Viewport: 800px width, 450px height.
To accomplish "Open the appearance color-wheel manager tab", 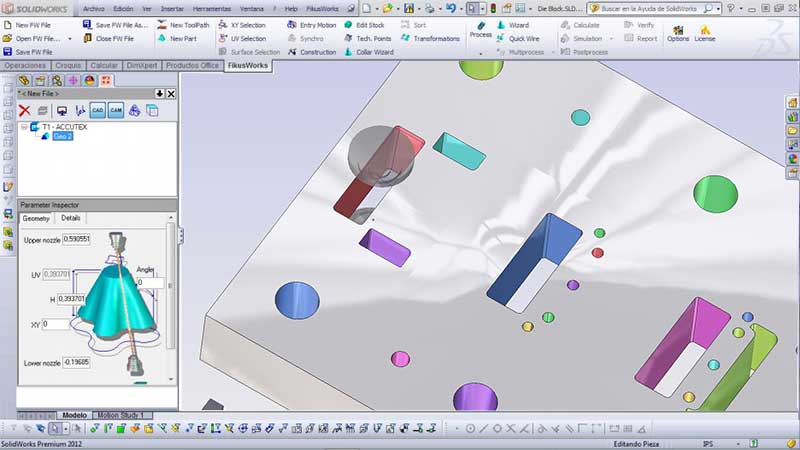I will click(x=90, y=81).
